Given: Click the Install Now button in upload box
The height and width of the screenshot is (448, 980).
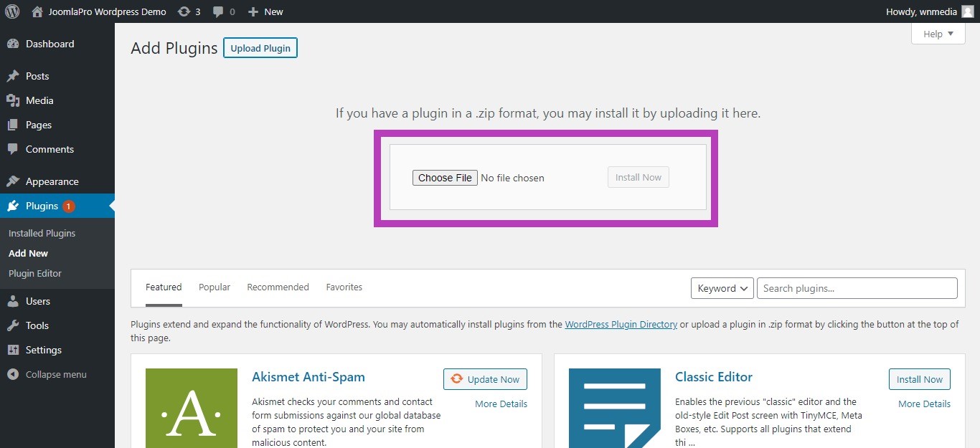Looking at the screenshot, I should (639, 177).
